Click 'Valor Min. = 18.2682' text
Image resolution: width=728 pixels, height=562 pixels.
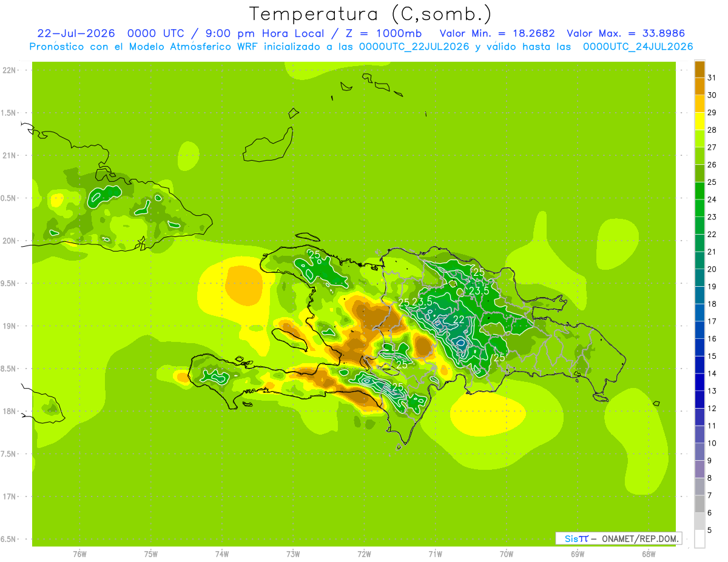click(497, 33)
